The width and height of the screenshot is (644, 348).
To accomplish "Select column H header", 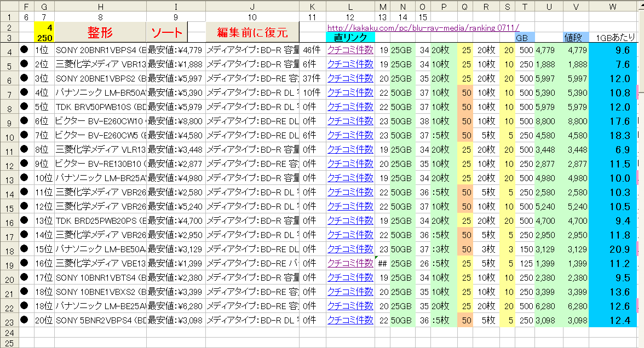I will pyautogui.click(x=100, y=7).
